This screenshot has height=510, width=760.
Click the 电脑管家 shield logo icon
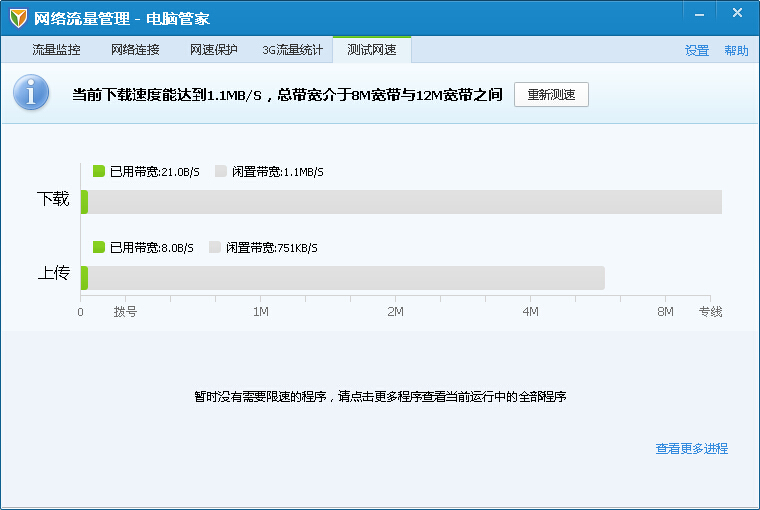point(18,18)
